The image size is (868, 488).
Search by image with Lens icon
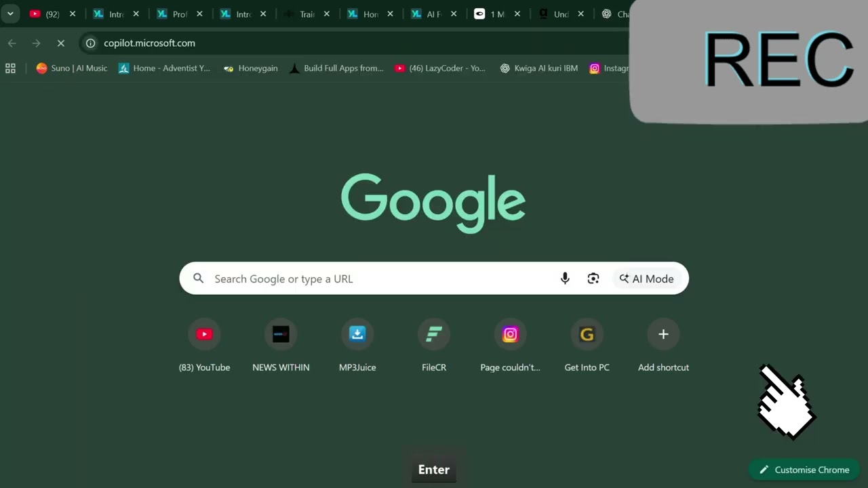pos(593,279)
